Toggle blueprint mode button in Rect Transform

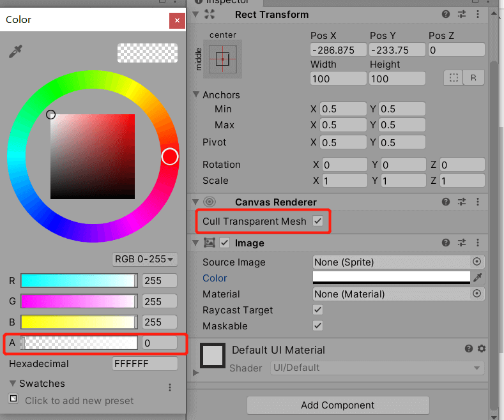(454, 78)
